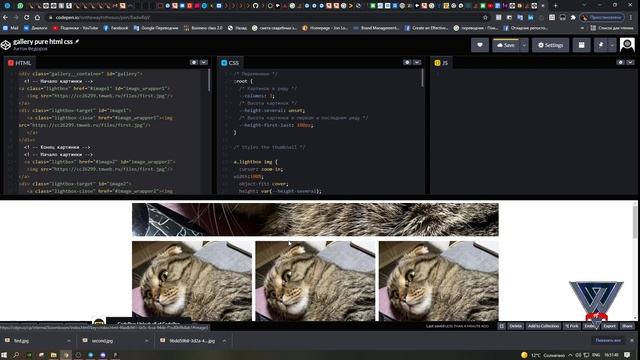640x360 pixels.
Task: Expand the HTML editor dropdown chevron
Action: (204, 62)
